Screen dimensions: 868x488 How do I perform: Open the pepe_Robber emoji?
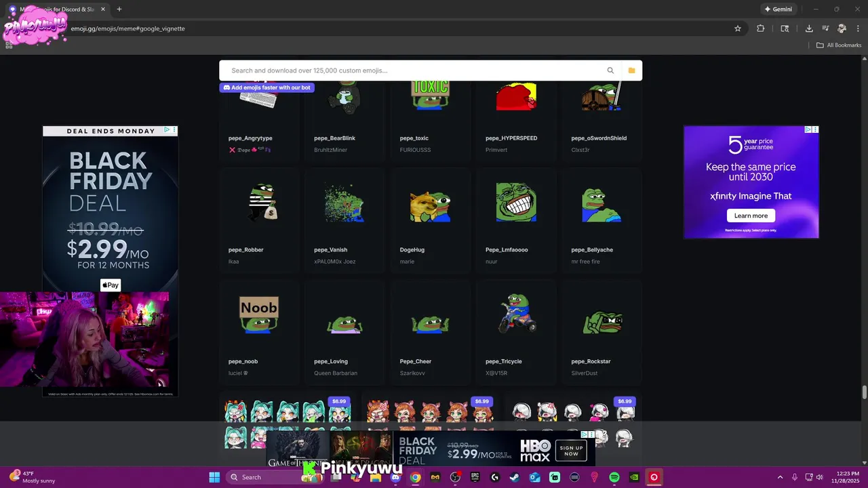(258, 220)
